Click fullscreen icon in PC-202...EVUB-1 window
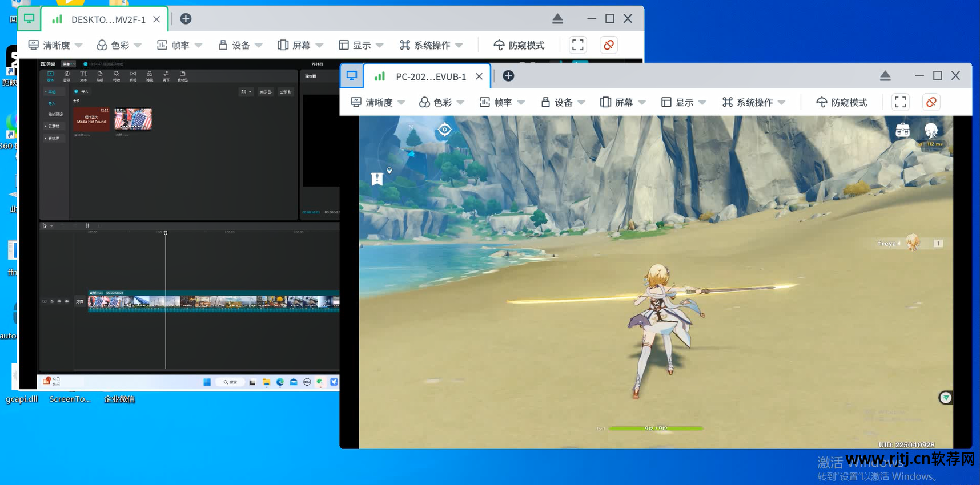 coord(901,102)
